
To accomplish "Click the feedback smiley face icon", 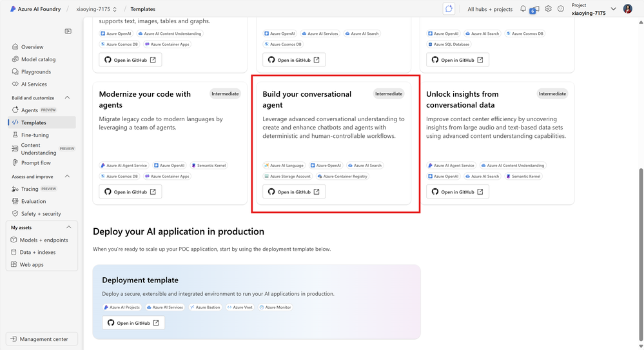I will coord(561,8).
